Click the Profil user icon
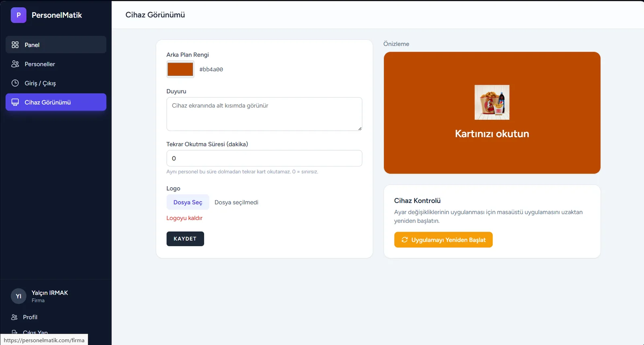This screenshot has height=345, width=644. coord(14,317)
